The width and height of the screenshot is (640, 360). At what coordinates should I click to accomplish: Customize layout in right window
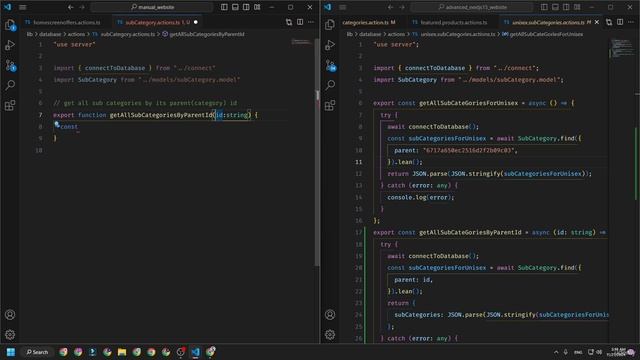click(577, 7)
